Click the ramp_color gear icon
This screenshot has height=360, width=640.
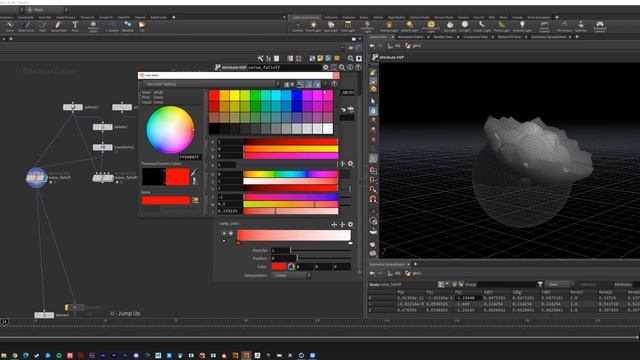pyautogui.click(x=350, y=224)
